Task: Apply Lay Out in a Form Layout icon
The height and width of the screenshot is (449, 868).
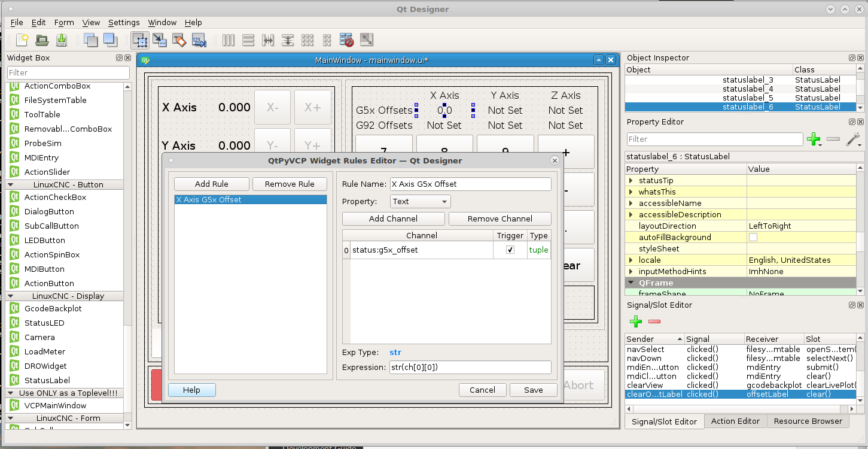Action: pos(327,40)
